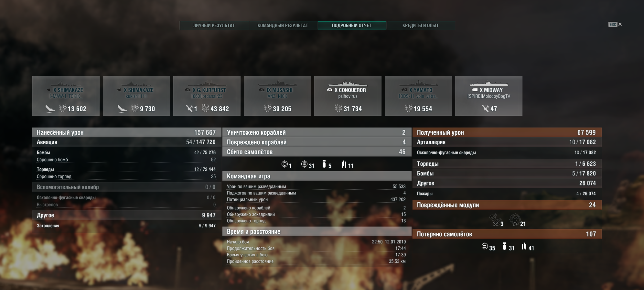Click damaged AA module icon showing 21
The height and width of the screenshot is (290, 644).
click(514, 220)
